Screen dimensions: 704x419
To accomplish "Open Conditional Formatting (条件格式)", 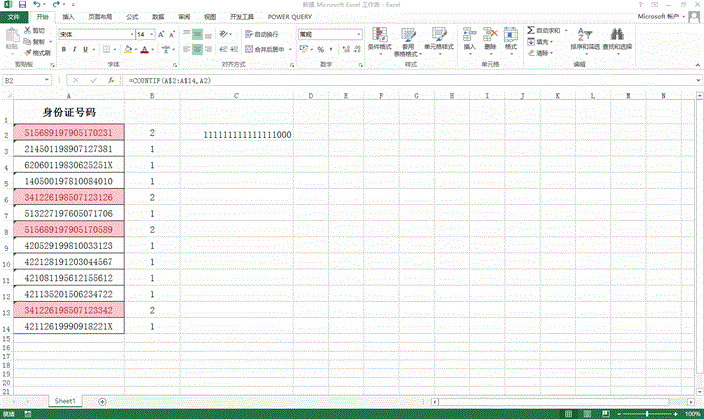I will [379, 39].
